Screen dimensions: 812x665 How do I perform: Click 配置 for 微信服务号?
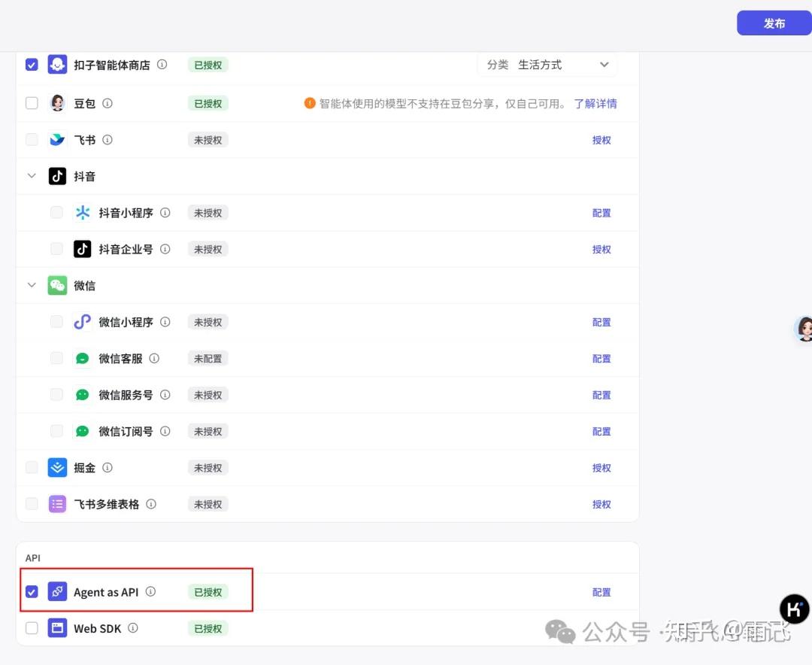click(601, 394)
